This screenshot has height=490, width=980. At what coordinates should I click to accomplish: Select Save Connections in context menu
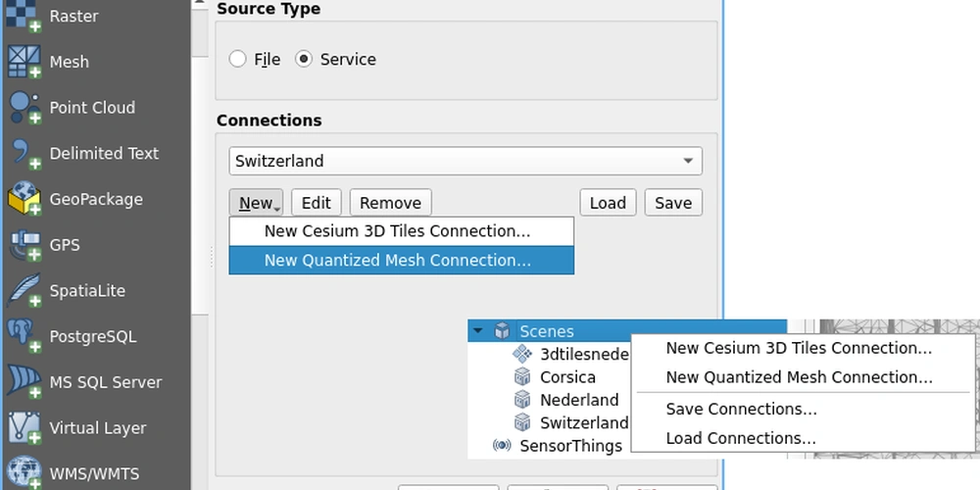click(741, 409)
